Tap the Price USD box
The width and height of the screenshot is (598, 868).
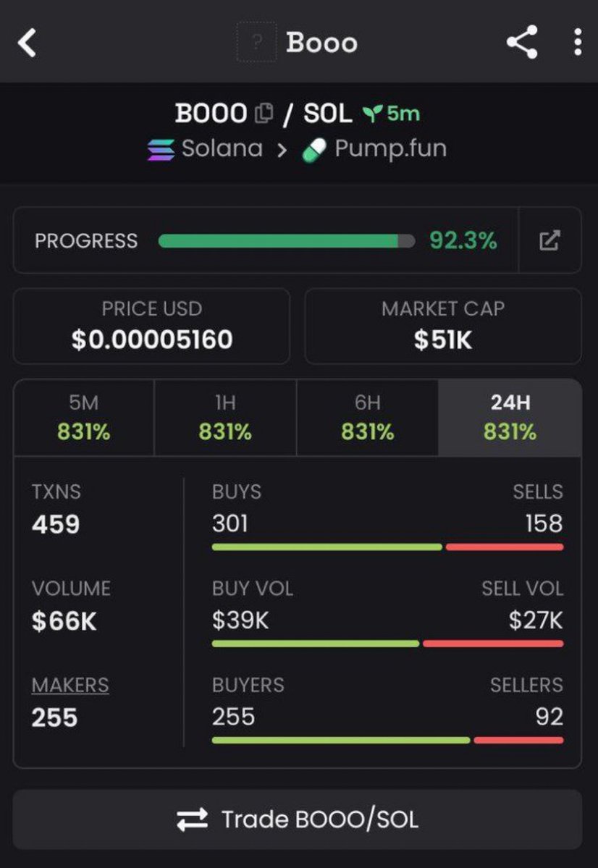click(x=151, y=326)
